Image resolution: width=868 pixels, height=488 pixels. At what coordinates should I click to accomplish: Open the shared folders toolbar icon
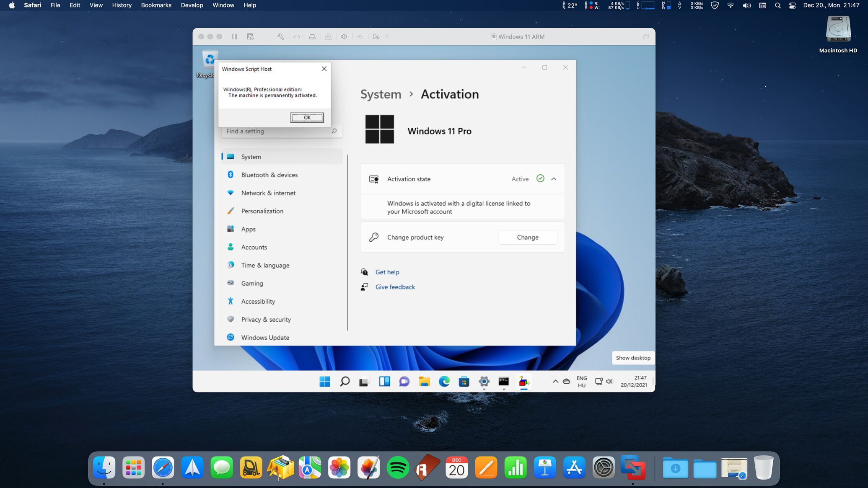click(376, 37)
